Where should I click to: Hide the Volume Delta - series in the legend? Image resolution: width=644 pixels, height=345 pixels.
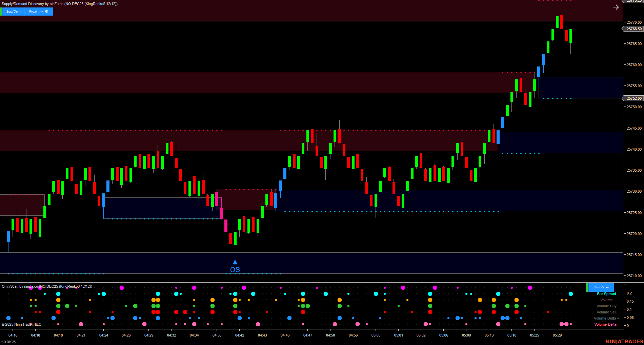coord(606,325)
